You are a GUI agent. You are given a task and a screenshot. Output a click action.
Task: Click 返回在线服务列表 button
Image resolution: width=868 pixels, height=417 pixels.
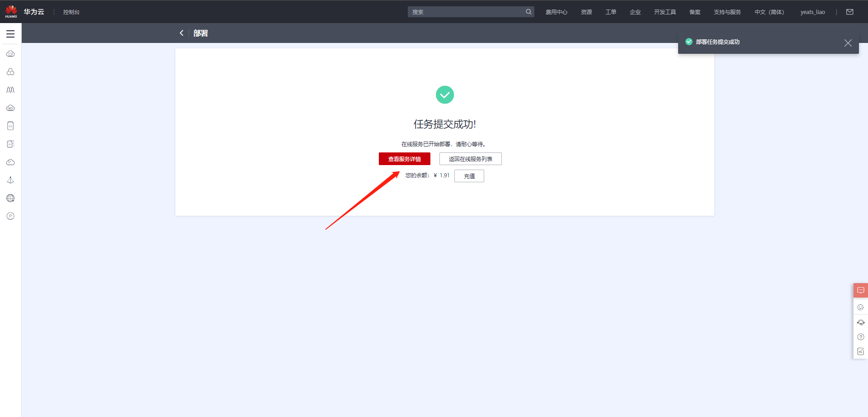[x=471, y=159]
